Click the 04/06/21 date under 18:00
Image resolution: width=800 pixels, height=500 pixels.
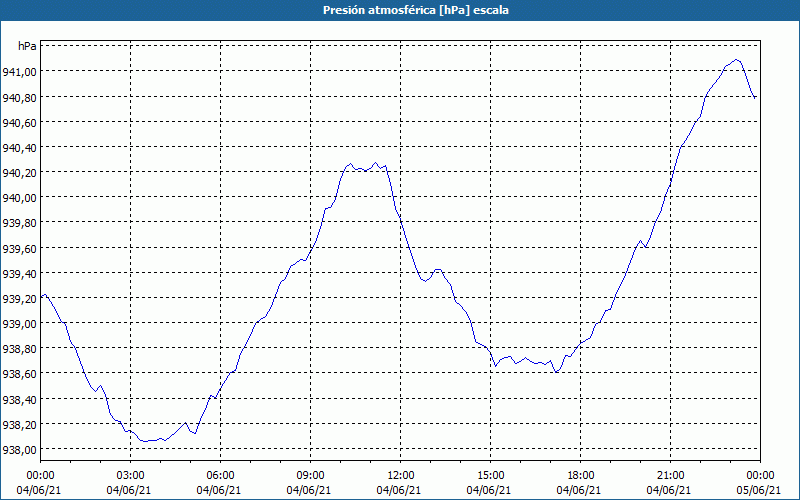pos(579,490)
